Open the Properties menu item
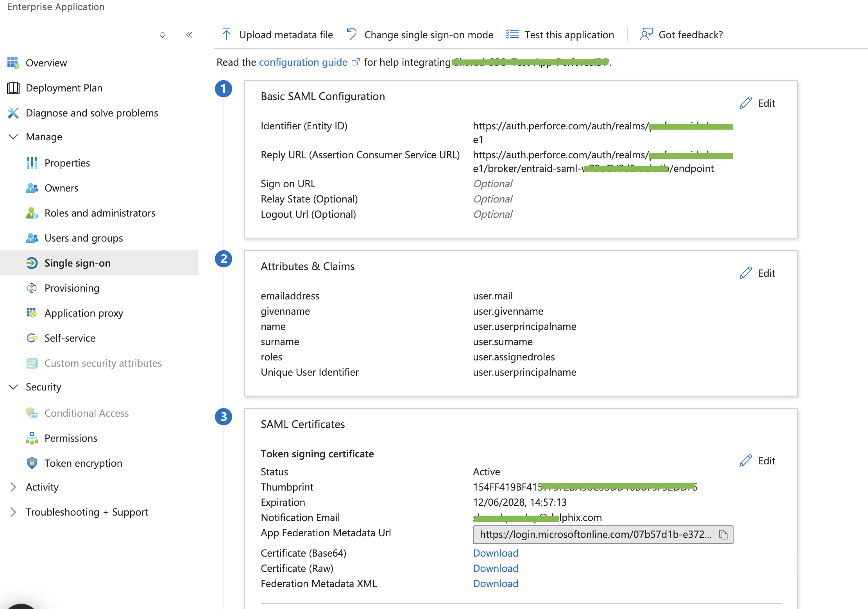Image resolution: width=868 pixels, height=609 pixels. [67, 163]
